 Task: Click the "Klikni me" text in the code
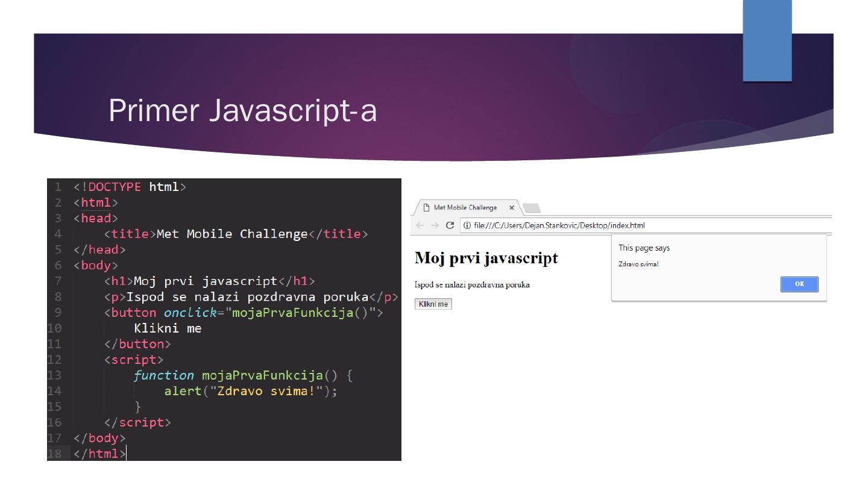click(168, 328)
